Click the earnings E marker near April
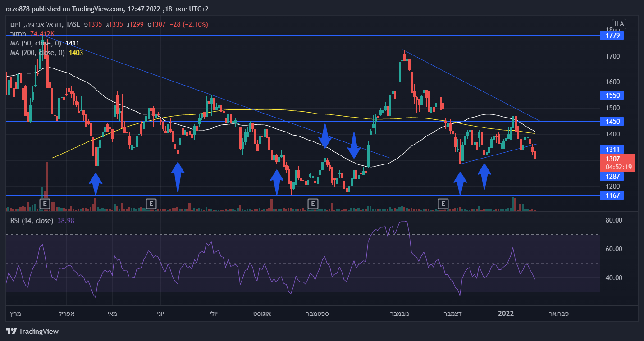 pyautogui.click(x=44, y=204)
